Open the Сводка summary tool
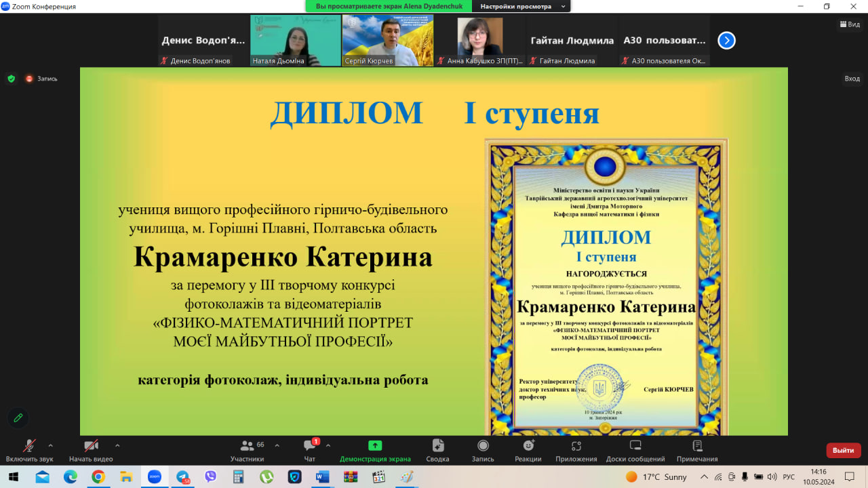The height and width of the screenshot is (488, 868). [x=438, y=451]
